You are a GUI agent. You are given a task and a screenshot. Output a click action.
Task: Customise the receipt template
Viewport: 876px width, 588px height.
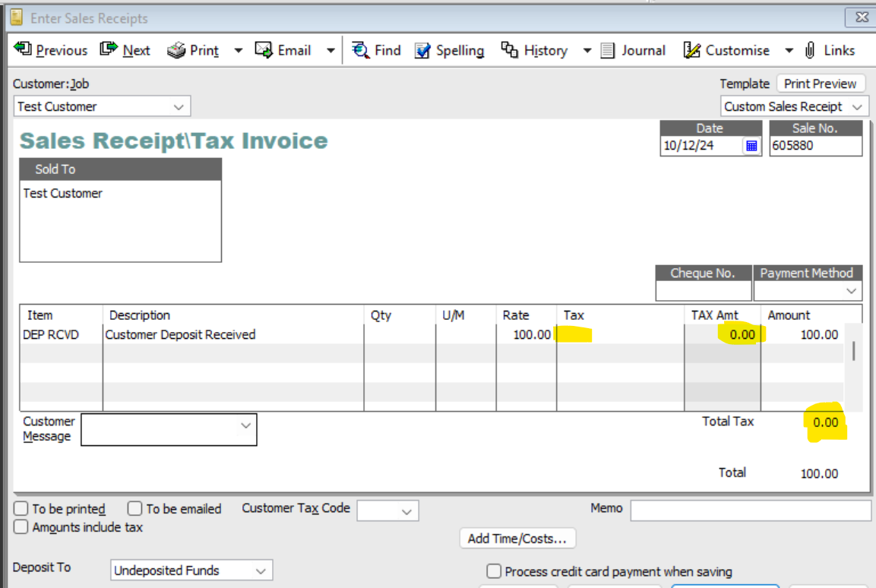[726, 50]
